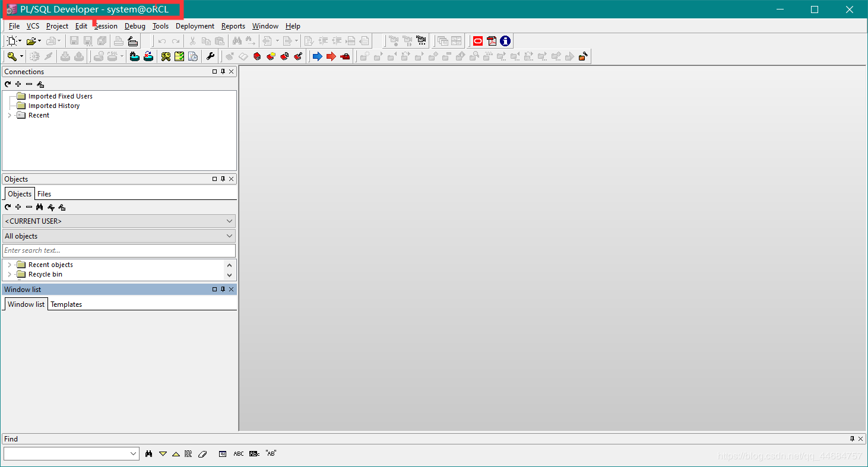Click the blue info circle icon
The width and height of the screenshot is (868, 467).
[x=505, y=41]
